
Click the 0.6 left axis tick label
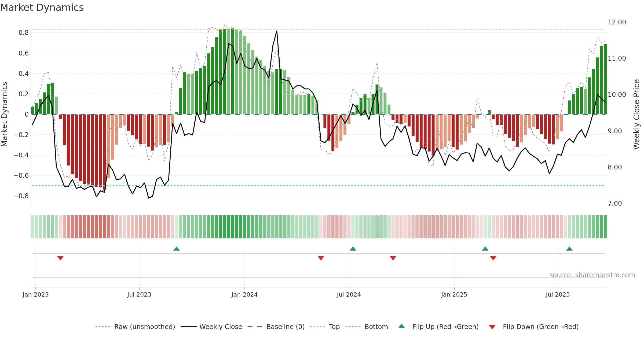pyautogui.click(x=24, y=53)
